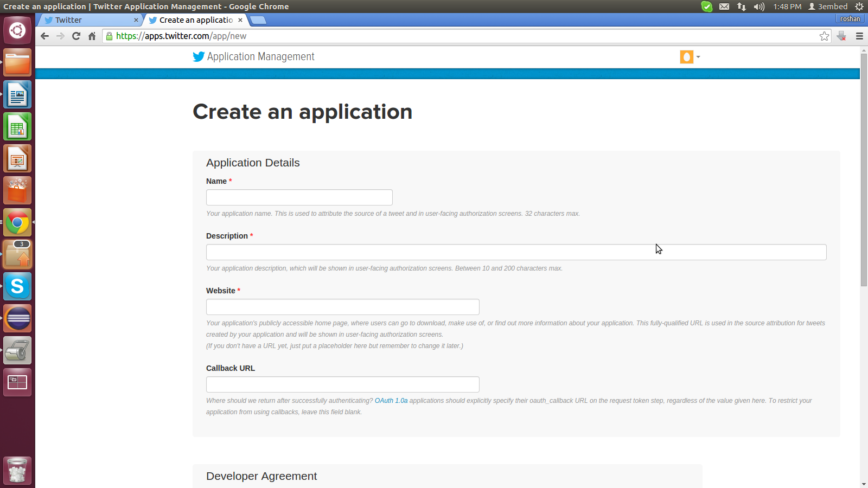
Task: Click the page vertical scrollbar thumb
Action: coord(864,170)
